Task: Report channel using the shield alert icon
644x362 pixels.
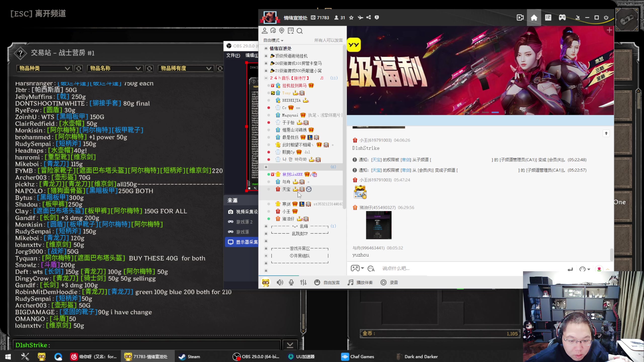Action: (x=377, y=18)
